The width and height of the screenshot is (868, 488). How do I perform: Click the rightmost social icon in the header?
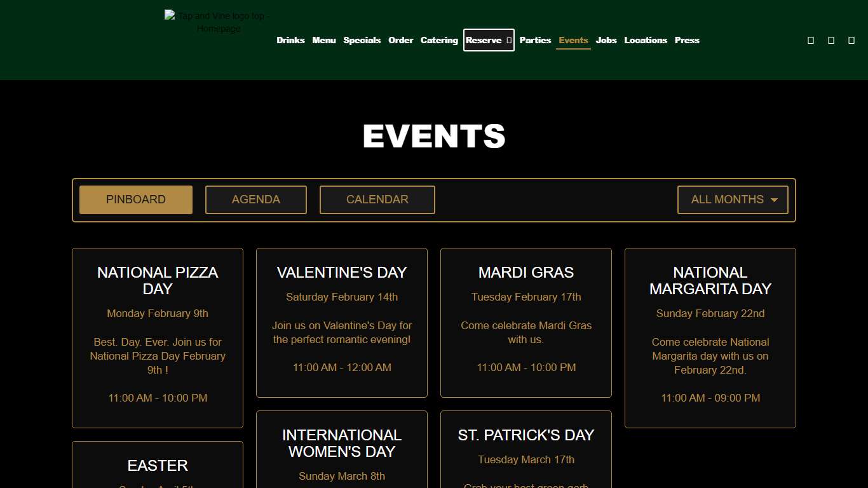pyautogui.click(x=851, y=40)
